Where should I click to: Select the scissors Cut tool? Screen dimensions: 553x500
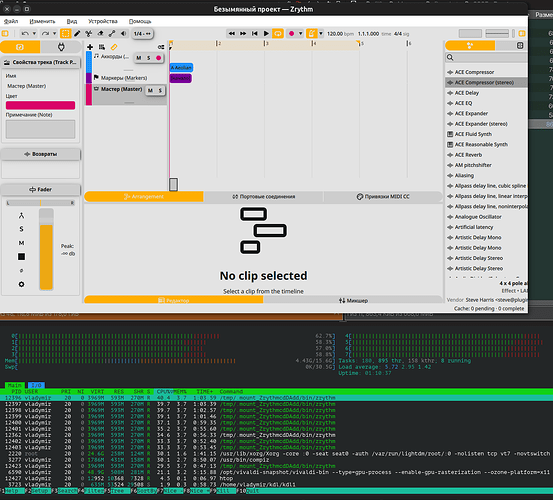[89, 33]
